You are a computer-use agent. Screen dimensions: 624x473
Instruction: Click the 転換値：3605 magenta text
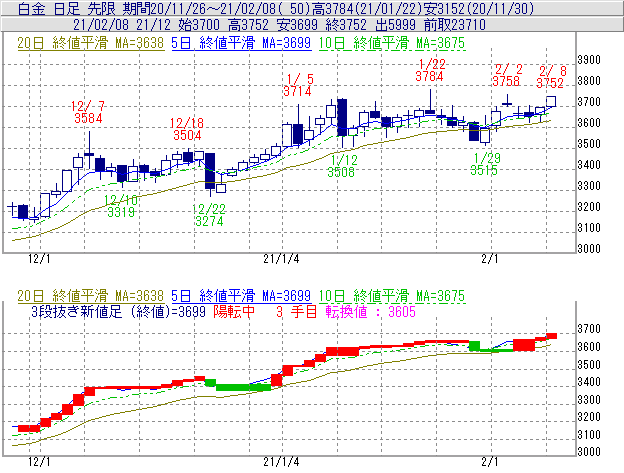click(x=370, y=311)
